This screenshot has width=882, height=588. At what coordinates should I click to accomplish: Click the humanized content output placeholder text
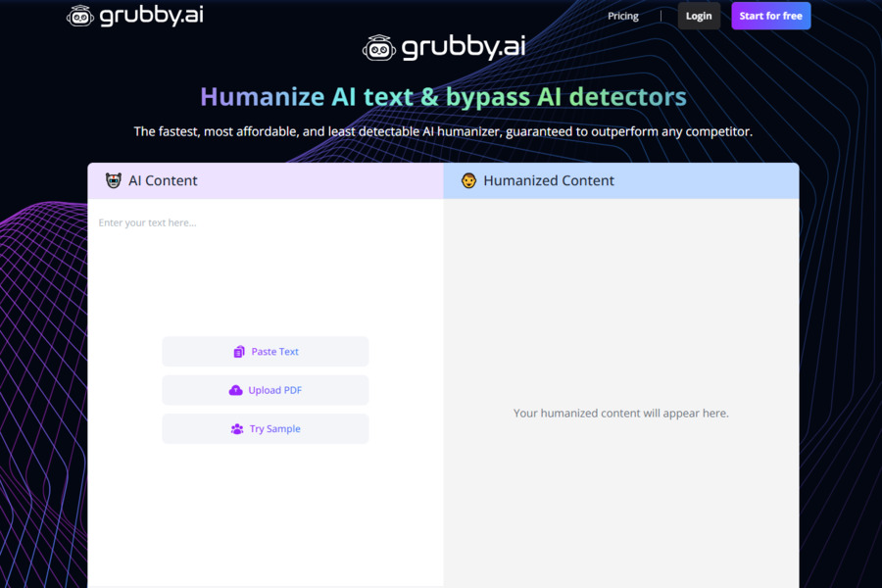(x=620, y=414)
